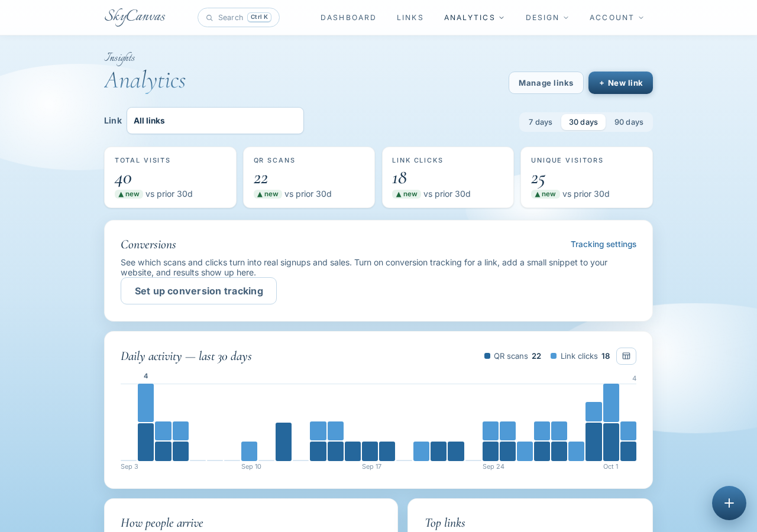Image resolution: width=757 pixels, height=532 pixels.
Task: Open the Search field
Action: pyautogui.click(x=238, y=18)
